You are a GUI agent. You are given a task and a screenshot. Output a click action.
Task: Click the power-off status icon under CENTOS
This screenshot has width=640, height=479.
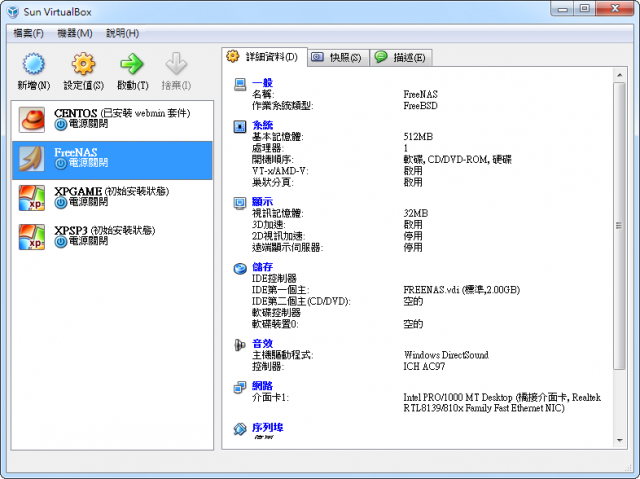61,124
